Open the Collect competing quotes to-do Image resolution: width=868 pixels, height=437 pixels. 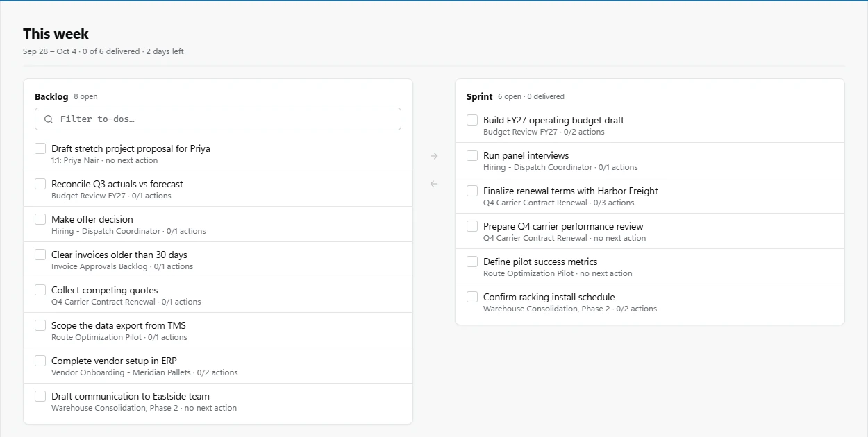click(x=105, y=290)
